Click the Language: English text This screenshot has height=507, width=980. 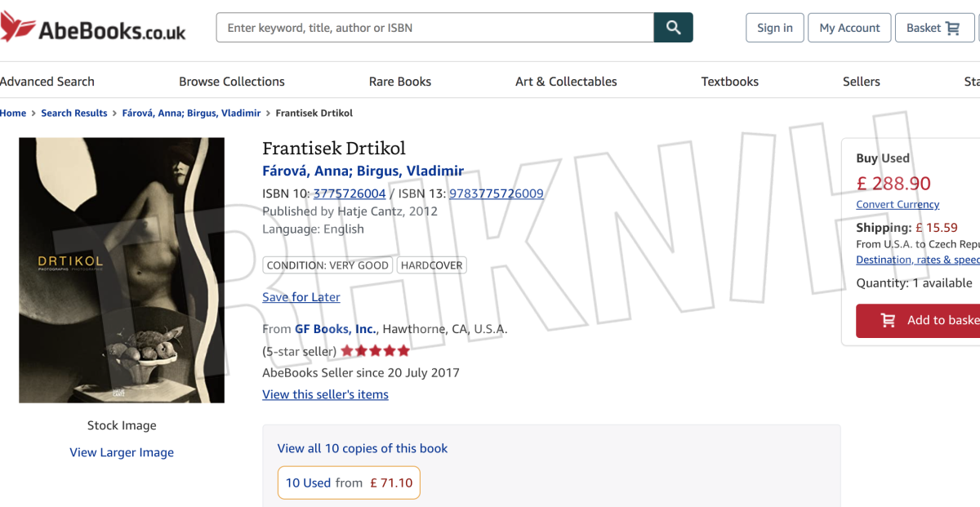pyautogui.click(x=313, y=229)
